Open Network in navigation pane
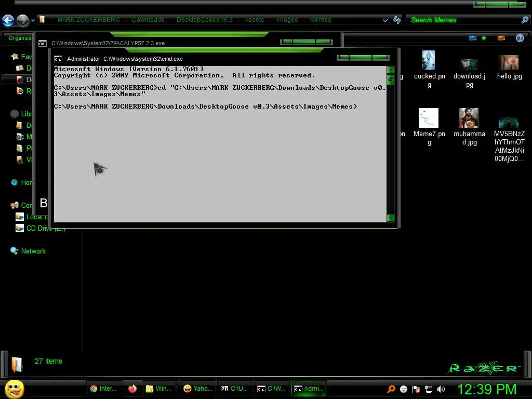Screen dimensions: 532x399 (33, 251)
